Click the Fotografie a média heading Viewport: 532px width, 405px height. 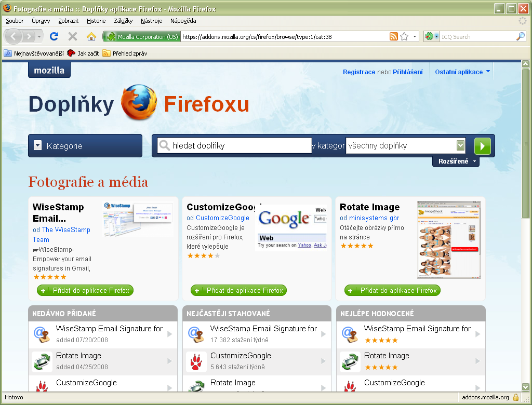click(x=88, y=182)
